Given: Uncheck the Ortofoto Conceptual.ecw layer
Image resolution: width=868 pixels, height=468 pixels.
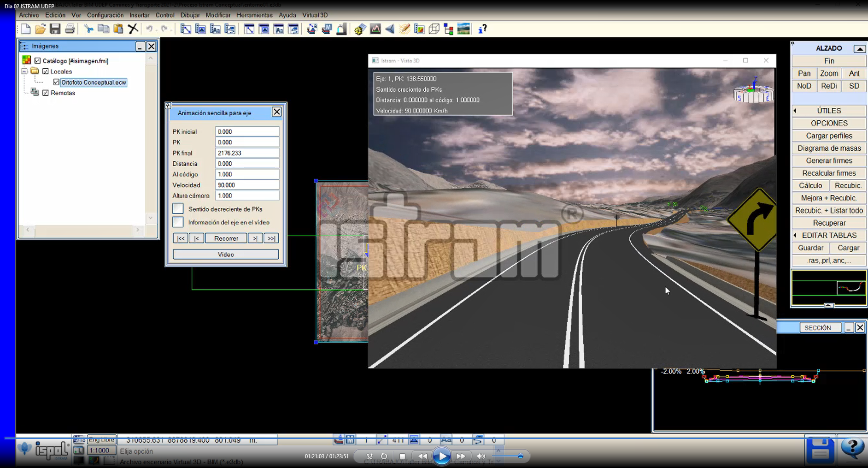Looking at the screenshot, I should pyautogui.click(x=56, y=82).
